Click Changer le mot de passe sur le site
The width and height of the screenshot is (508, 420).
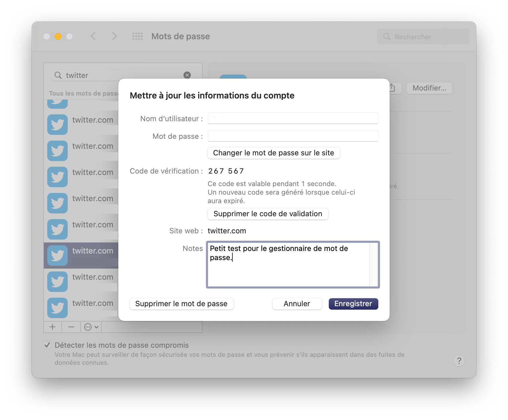point(274,153)
